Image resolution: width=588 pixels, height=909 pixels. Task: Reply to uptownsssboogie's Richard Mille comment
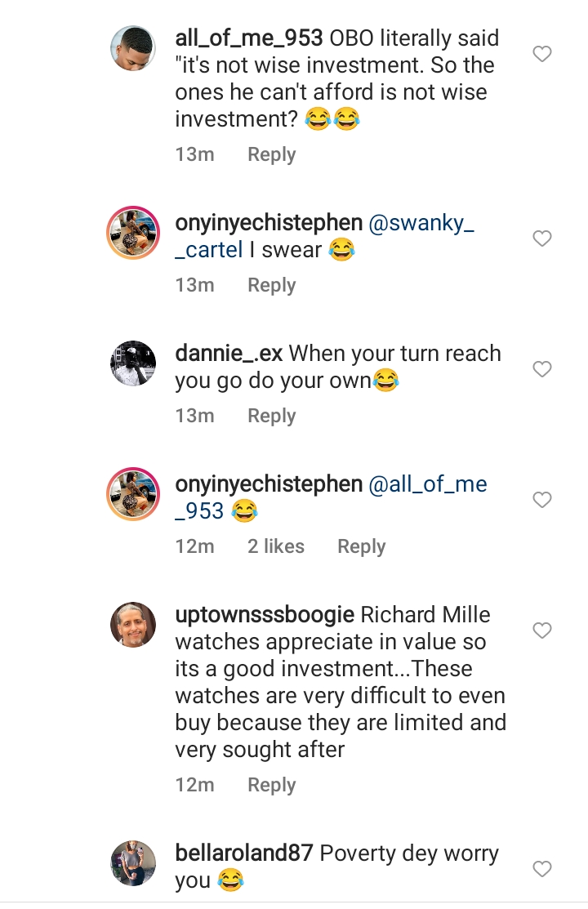pos(271,785)
